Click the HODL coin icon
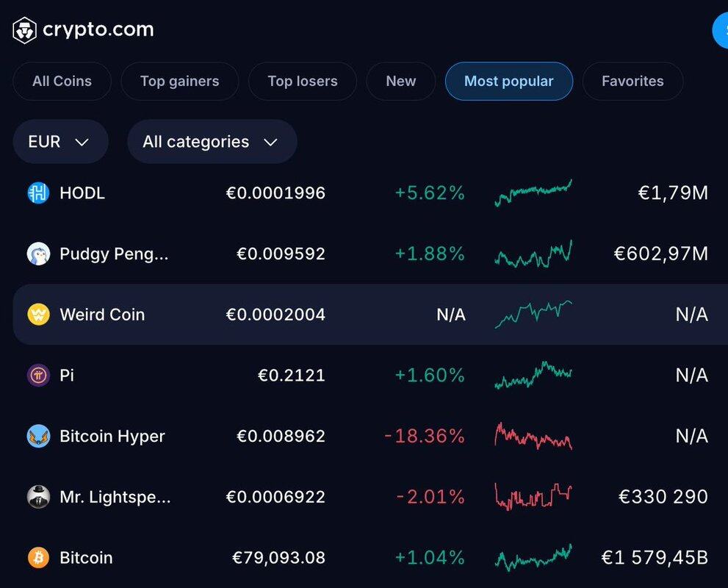728x588 pixels. [x=38, y=193]
